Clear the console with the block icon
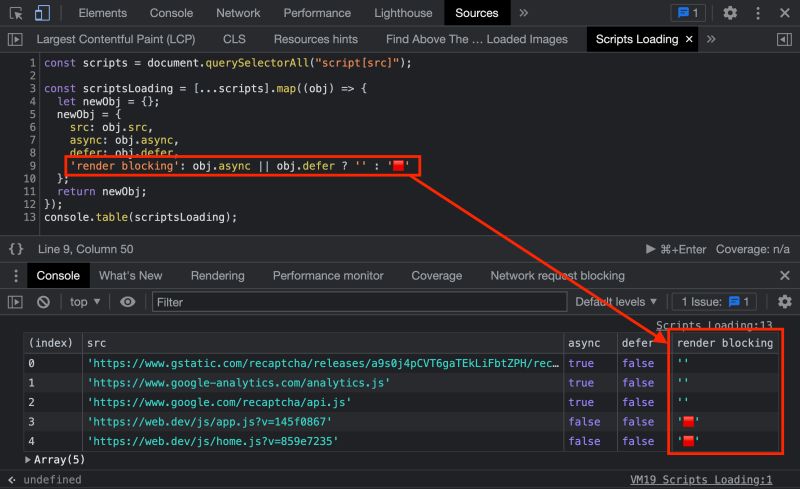 tap(43, 302)
